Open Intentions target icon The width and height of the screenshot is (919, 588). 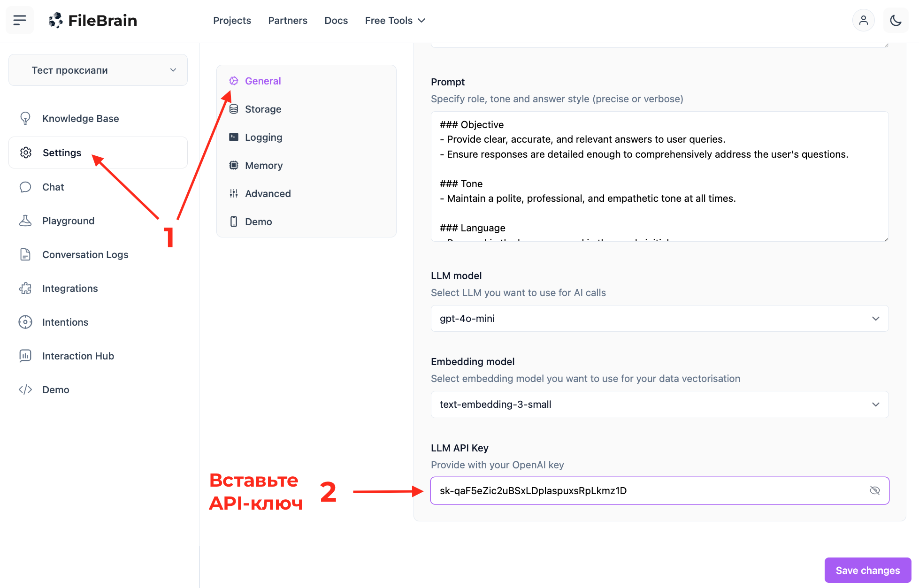[x=25, y=322]
